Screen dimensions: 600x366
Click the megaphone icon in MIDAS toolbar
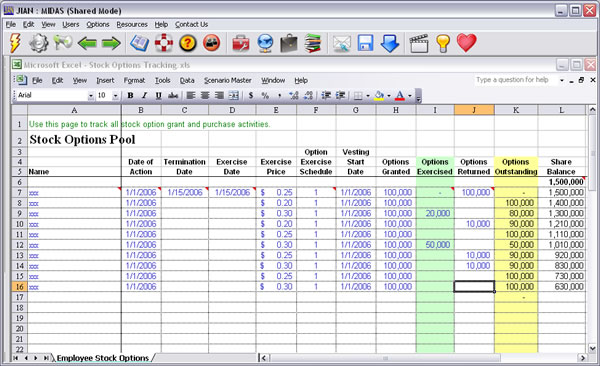click(62, 42)
